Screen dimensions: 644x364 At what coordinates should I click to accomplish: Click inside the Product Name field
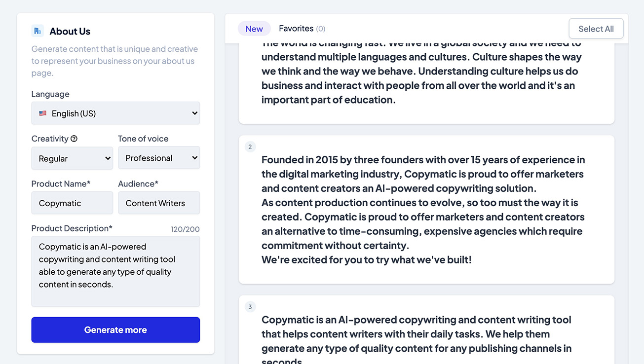pyautogui.click(x=72, y=203)
